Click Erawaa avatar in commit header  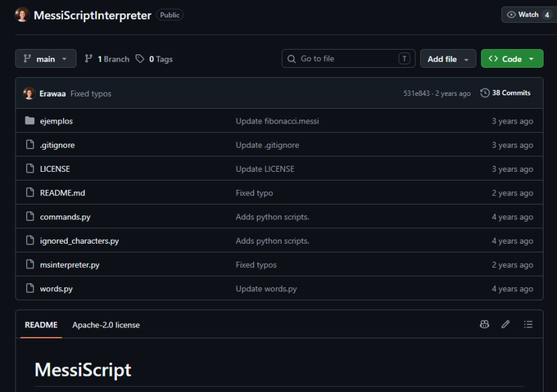coord(29,93)
